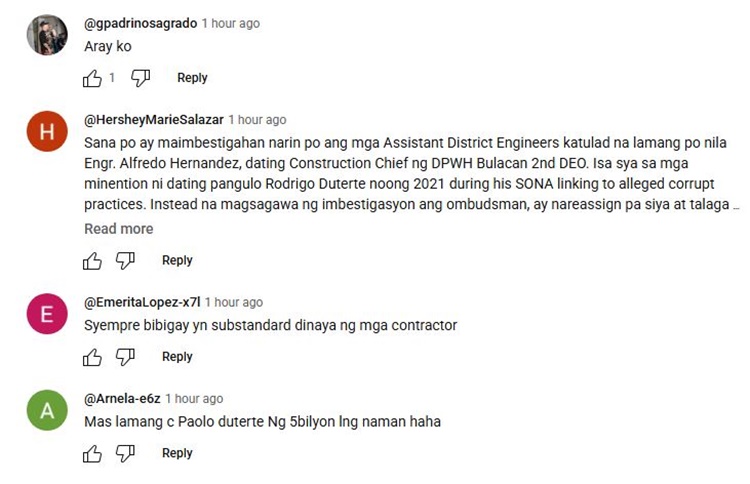
Task: Reply to EmeritaLopez-x7l's comment
Action: click(x=177, y=356)
